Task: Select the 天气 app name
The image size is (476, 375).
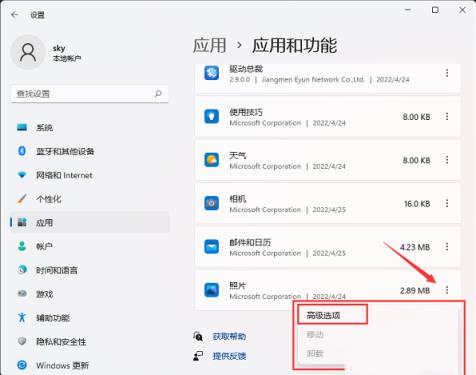Action: point(238,156)
